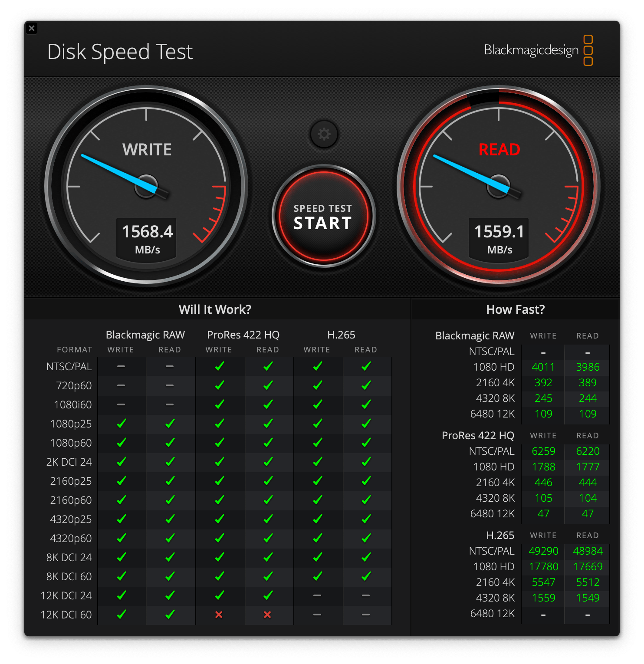Click the READ speed gauge
This screenshot has width=644, height=664.
point(498,187)
